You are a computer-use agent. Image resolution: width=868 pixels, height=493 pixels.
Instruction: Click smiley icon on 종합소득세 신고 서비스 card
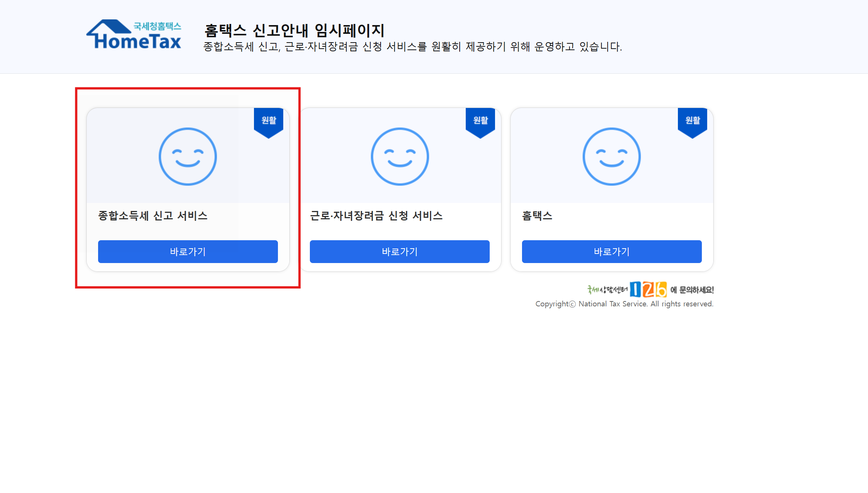click(x=188, y=157)
